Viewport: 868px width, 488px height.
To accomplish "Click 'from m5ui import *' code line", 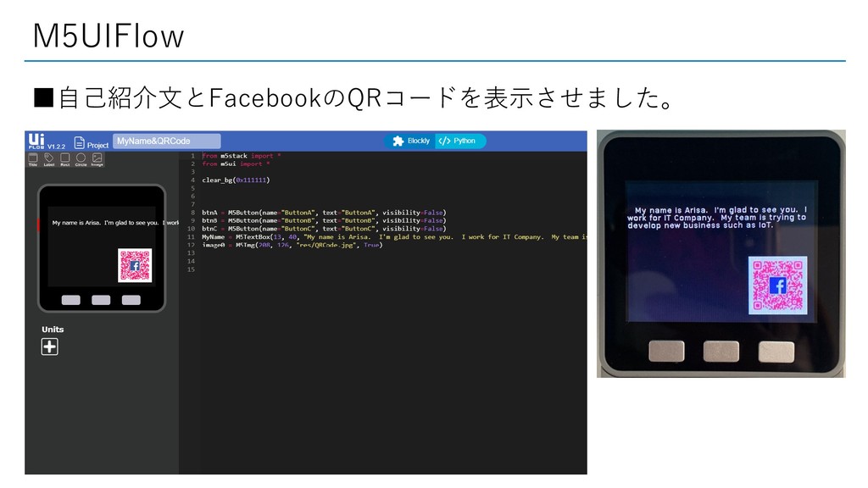I will [236, 164].
